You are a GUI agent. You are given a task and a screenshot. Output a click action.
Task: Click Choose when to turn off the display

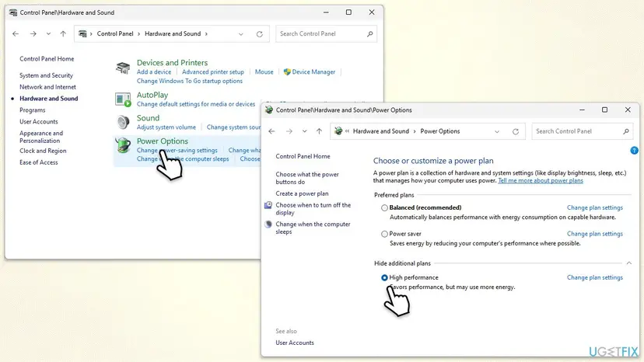click(313, 208)
